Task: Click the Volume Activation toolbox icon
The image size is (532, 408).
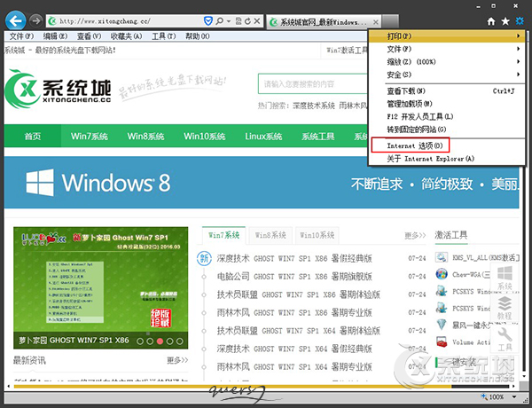Action: 442,341
